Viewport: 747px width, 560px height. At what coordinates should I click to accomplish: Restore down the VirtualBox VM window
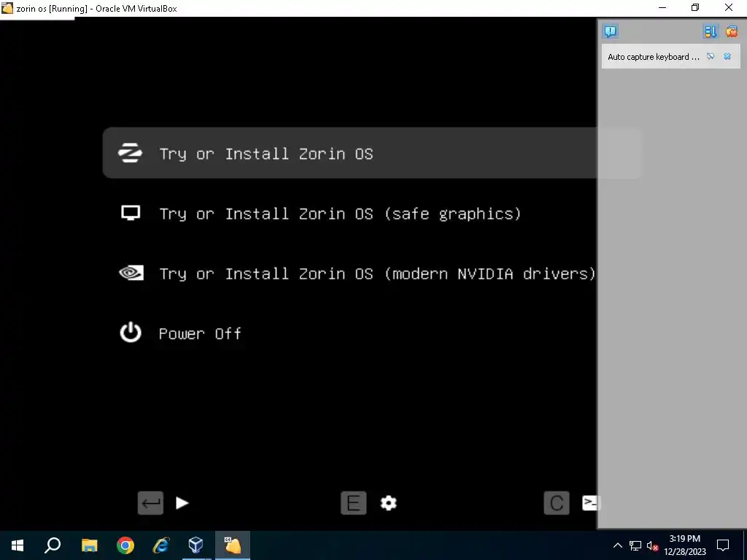695,7
